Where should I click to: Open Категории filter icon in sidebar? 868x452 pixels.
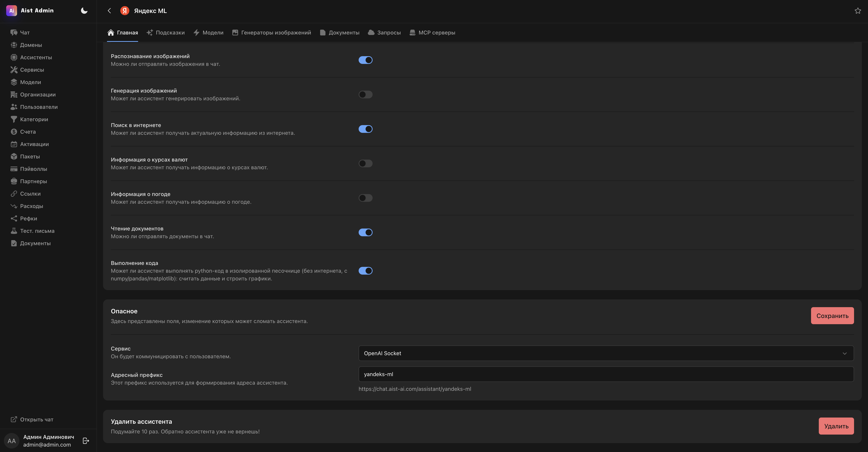[x=14, y=119]
